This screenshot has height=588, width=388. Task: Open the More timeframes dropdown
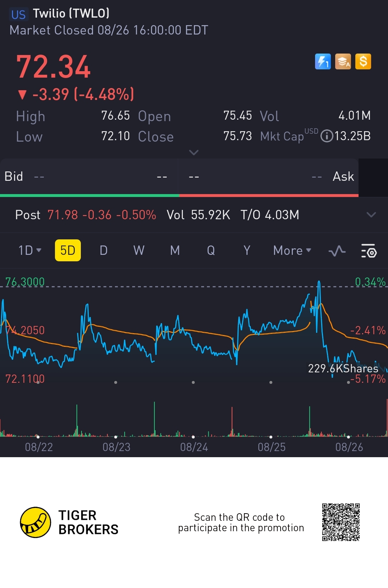(x=292, y=251)
